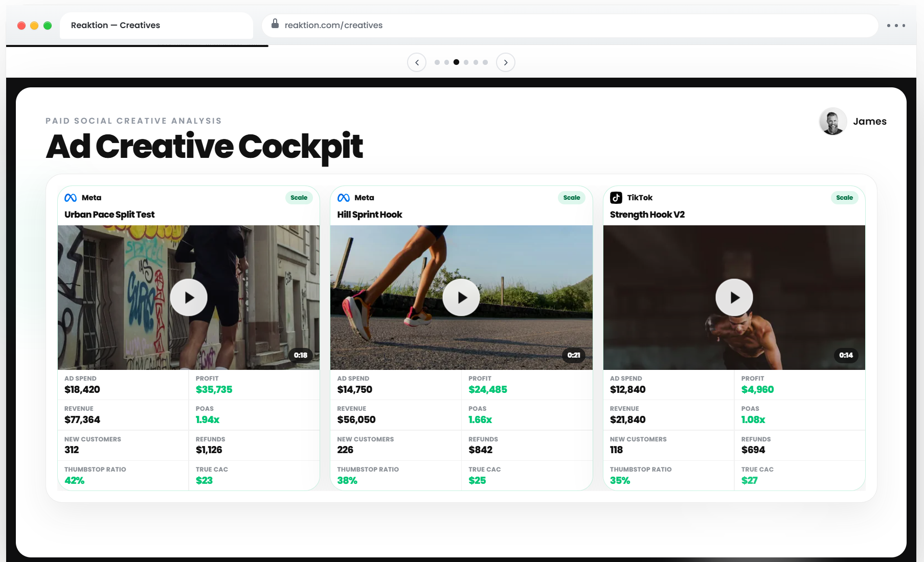Click the $27 true CAC value

750,480
